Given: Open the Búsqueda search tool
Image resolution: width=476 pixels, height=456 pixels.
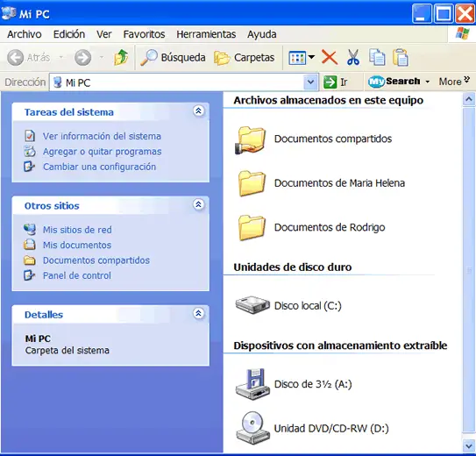Looking at the screenshot, I should coord(173,57).
